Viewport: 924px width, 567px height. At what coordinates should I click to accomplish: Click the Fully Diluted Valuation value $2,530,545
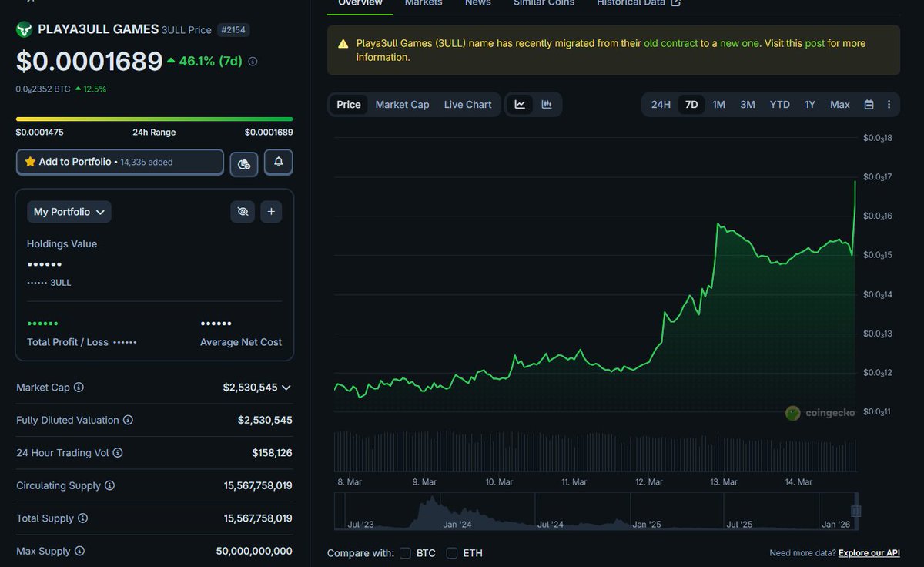click(265, 420)
